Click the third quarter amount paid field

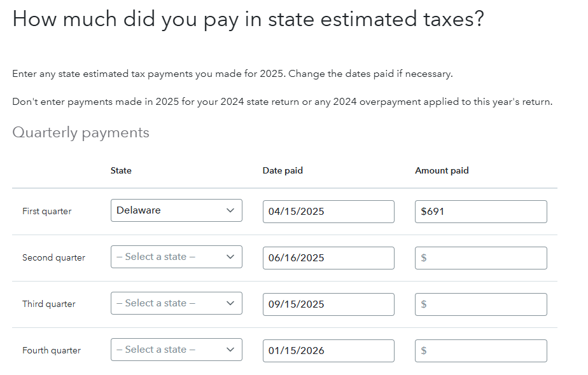pos(480,304)
